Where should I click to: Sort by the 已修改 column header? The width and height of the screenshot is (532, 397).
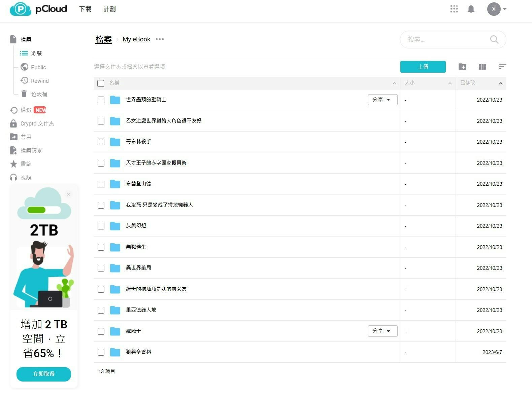[x=467, y=83]
